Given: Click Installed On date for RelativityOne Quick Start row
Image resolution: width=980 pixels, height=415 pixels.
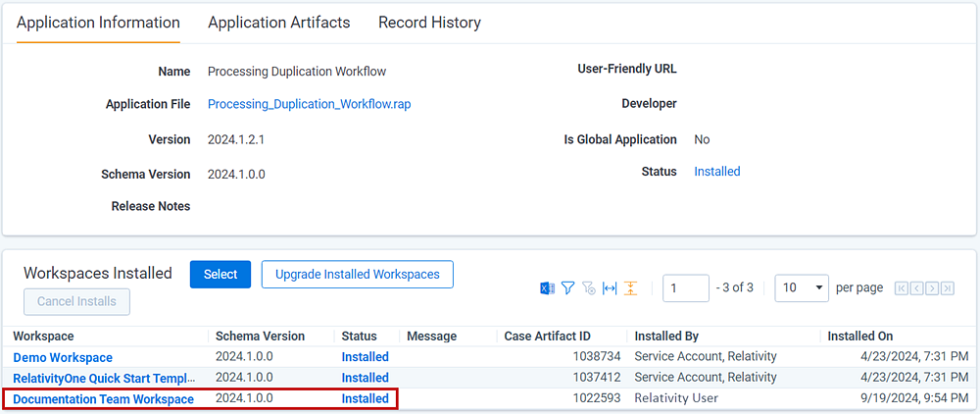Looking at the screenshot, I should pos(914,378).
